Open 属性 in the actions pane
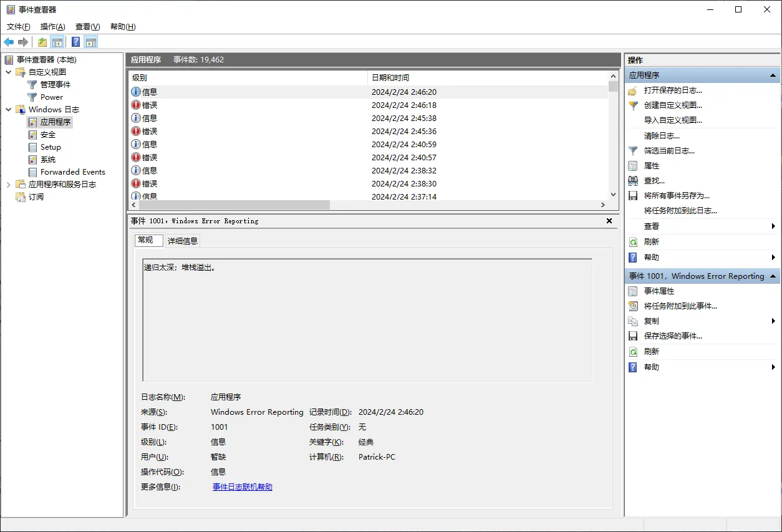The image size is (782, 532). pyautogui.click(x=652, y=165)
